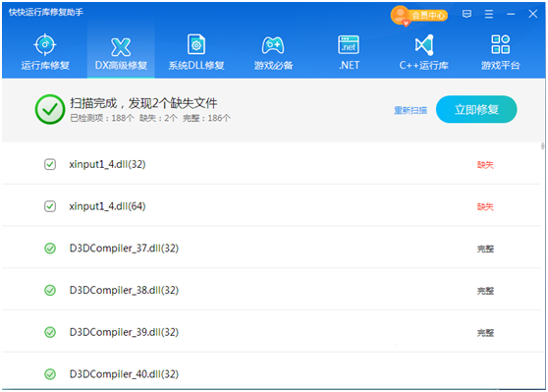This screenshot has width=548, height=392.
Task: Open the C++运行库 Visual Studio icon
Action: coord(424,45)
